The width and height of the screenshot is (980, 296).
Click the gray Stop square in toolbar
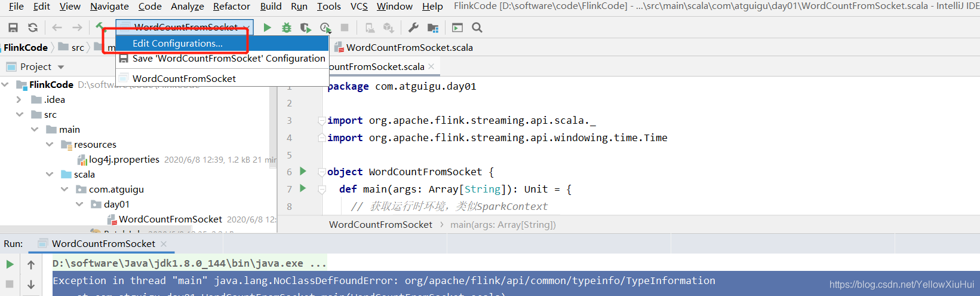(x=345, y=28)
